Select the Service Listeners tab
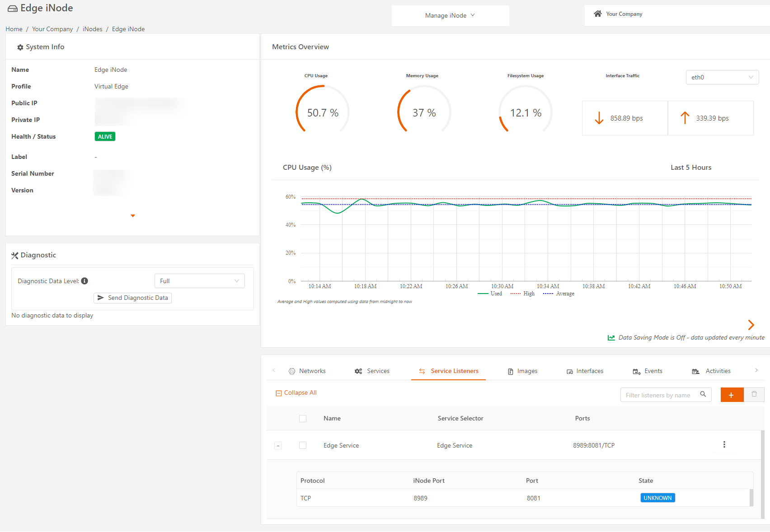Viewport: 770px width, 532px height. [x=448, y=371]
